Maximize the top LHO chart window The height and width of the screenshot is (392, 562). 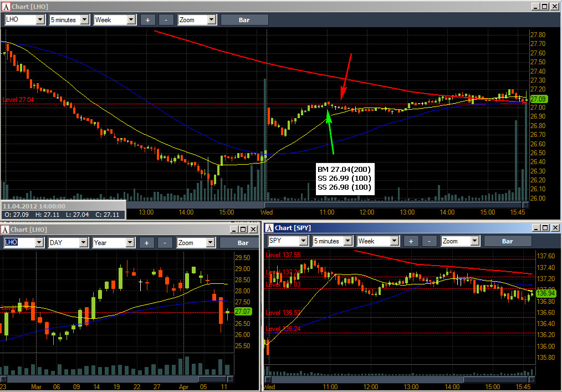pos(544,7)
